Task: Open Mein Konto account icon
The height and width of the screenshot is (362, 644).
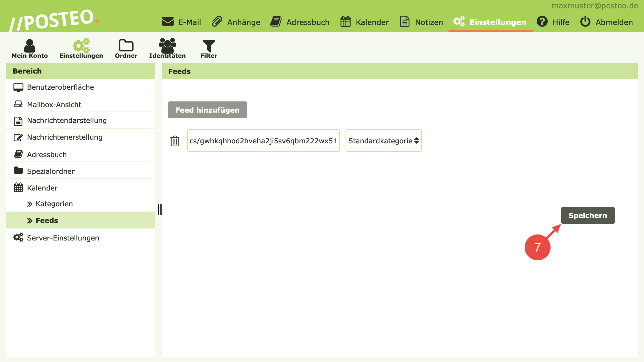Action: pos(30,46)
